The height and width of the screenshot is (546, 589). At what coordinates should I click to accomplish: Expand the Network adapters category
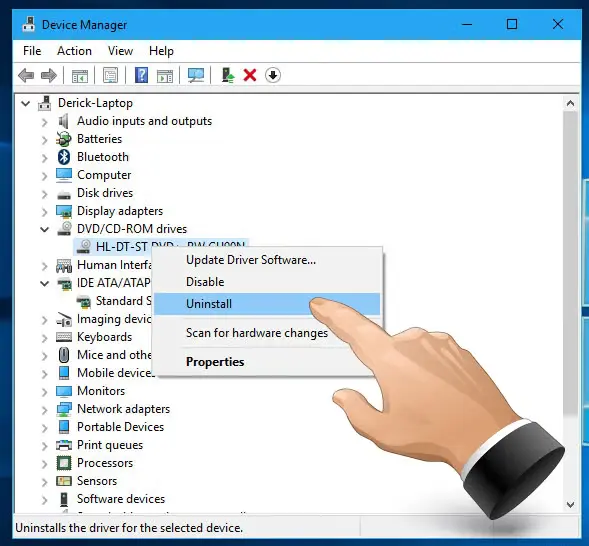(44, 410)
